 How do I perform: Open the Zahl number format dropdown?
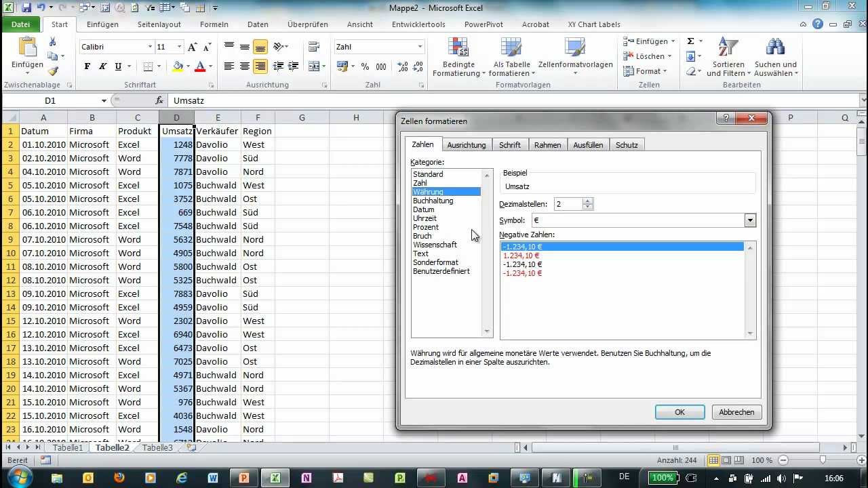click(420, 47)
